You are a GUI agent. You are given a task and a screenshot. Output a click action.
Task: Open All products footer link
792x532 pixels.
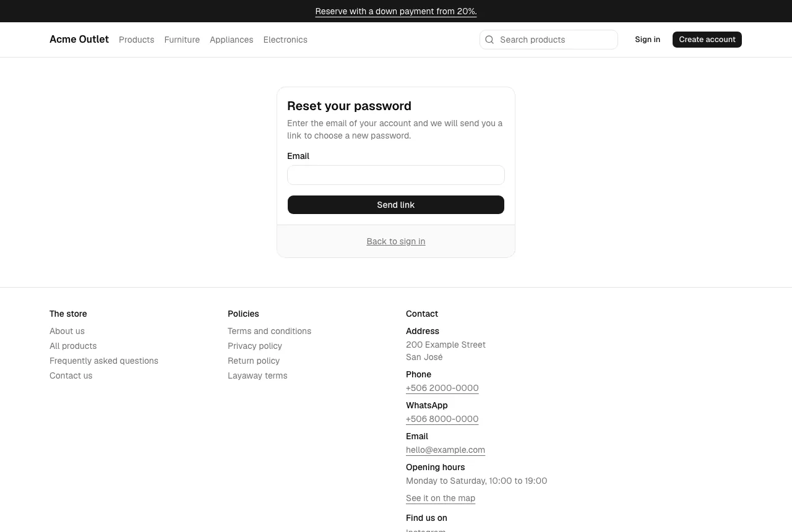[x=73, y=346]
